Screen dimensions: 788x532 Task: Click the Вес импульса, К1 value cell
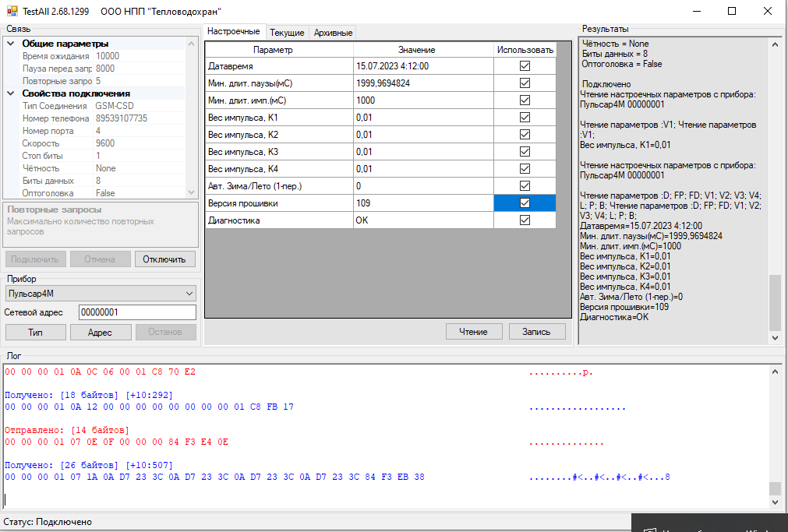pyautogui.click(x=423, y=117)
